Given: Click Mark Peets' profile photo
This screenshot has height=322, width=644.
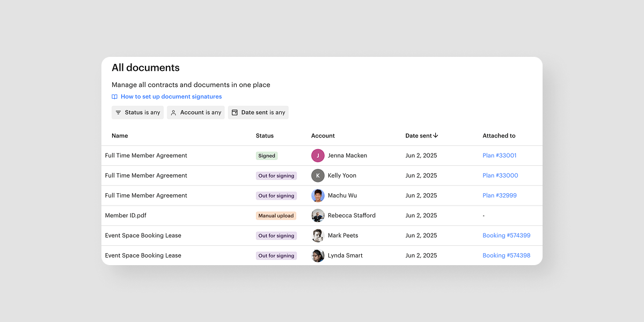Looking at the screenshot, I should 318,236.
